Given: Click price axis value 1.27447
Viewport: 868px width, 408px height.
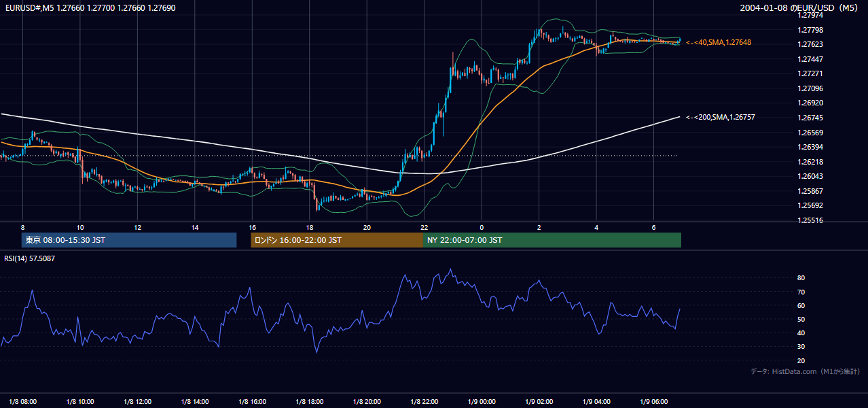Looking at the screenshot, I should click(x=810, y=59).
